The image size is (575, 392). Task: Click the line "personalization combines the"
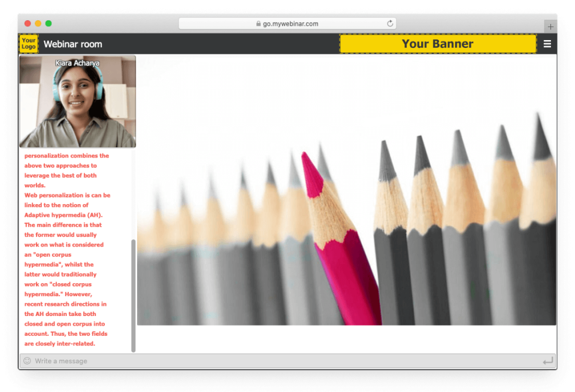[66, 156]
